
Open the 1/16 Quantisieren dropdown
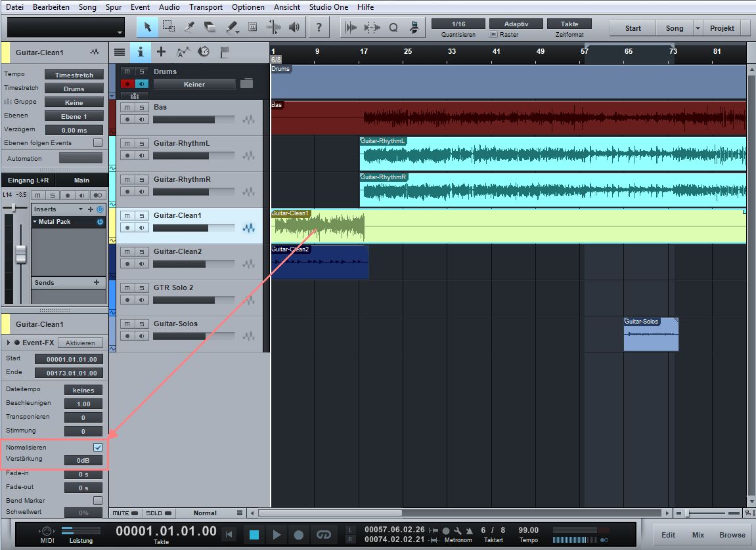tap(458, 24)
